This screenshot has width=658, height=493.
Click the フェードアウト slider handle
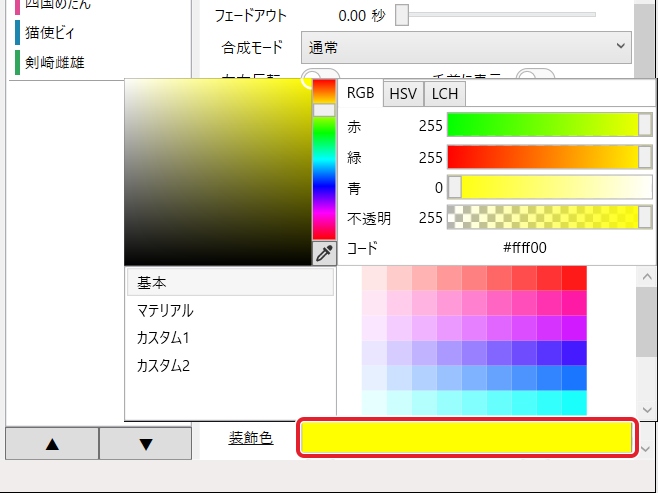(402, 15)
